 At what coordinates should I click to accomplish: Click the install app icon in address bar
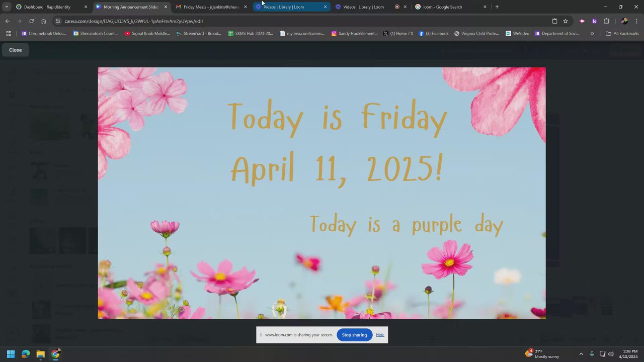click(x=554, y=21)
